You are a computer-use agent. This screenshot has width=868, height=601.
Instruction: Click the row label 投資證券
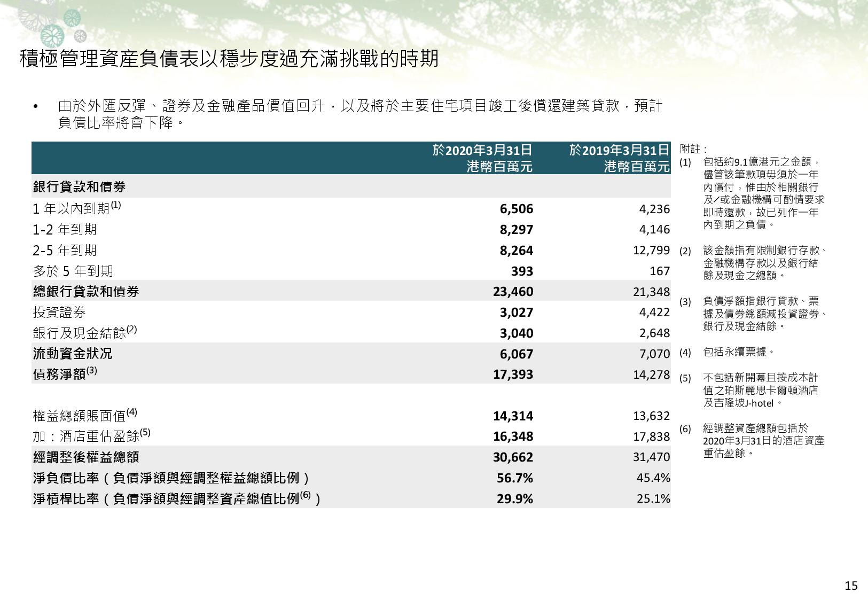coord(59,313)
